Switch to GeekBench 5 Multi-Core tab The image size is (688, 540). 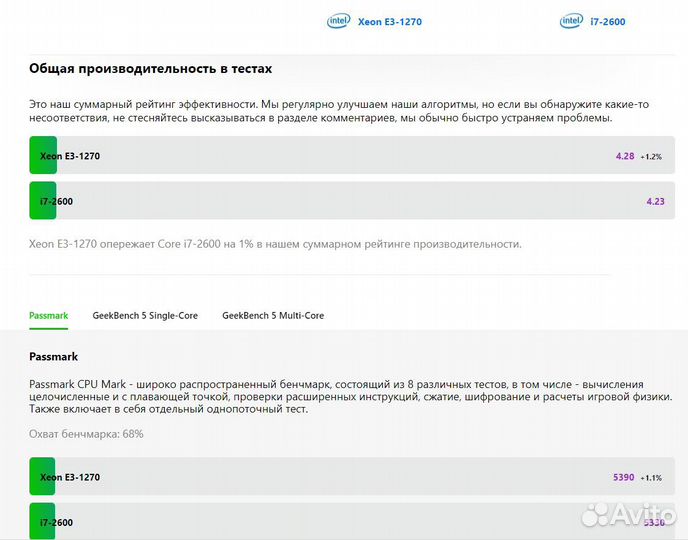tap(273, 315)
